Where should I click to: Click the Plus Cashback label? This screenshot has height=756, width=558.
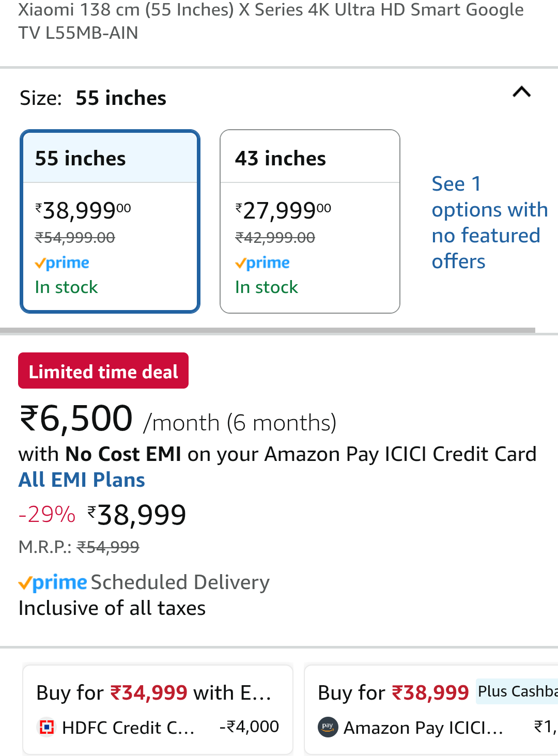click(x=517, y=691)
